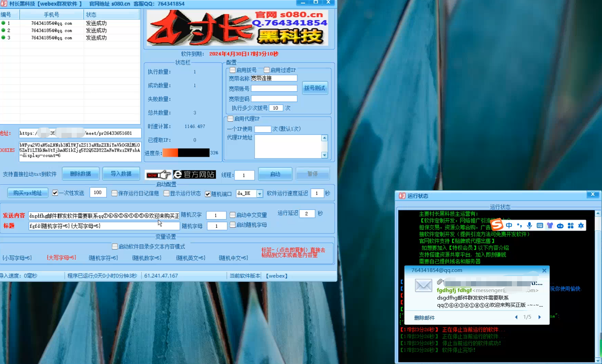Go to next mail in notification popup
Screen dimensions: 602x364
pyautogui.click(x=540, y=317)
